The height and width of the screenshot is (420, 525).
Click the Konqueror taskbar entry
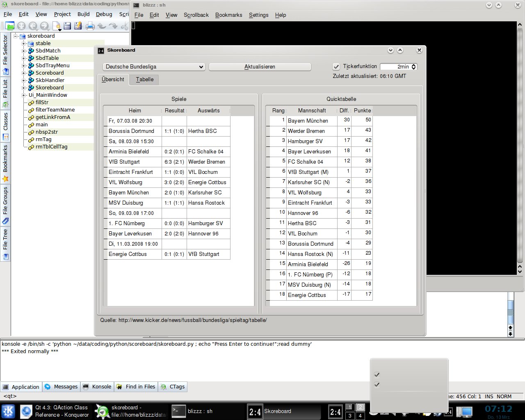click(55, 411)
